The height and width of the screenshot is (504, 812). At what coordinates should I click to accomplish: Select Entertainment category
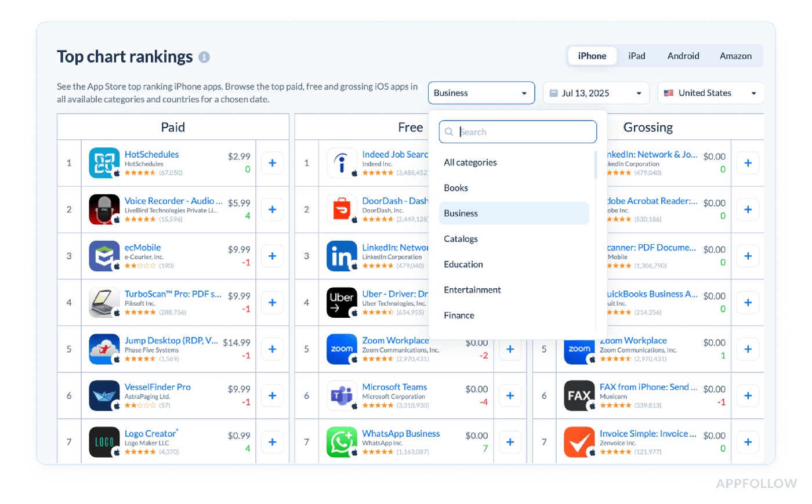click(514, 290)
